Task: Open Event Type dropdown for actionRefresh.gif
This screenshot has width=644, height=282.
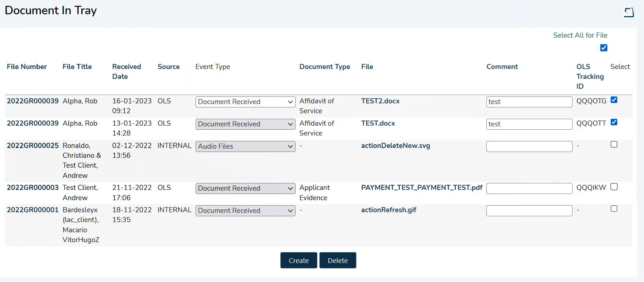Action: (x=245, y=211)
